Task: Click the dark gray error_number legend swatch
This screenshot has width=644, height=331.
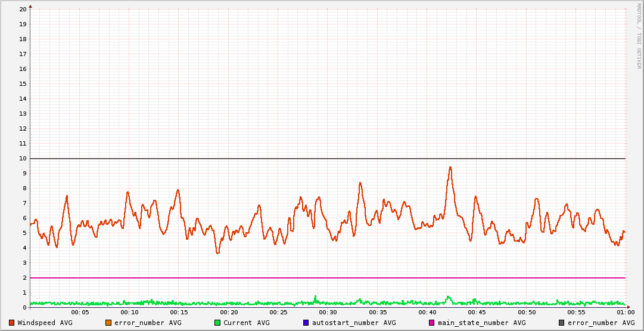Action: click(561, 323)
